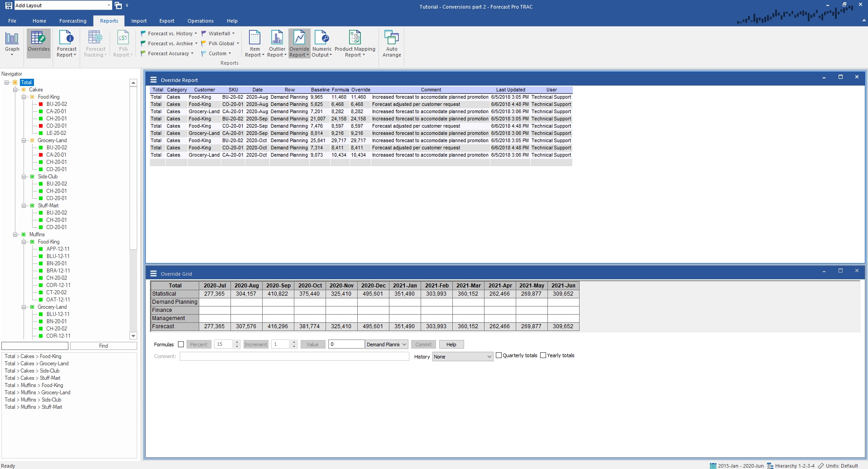The height and width of the screenshot is (469, 868).
Task: Collapse the Muffins node in Navigator
Action: pyautogui.click(x=15, y=234)
